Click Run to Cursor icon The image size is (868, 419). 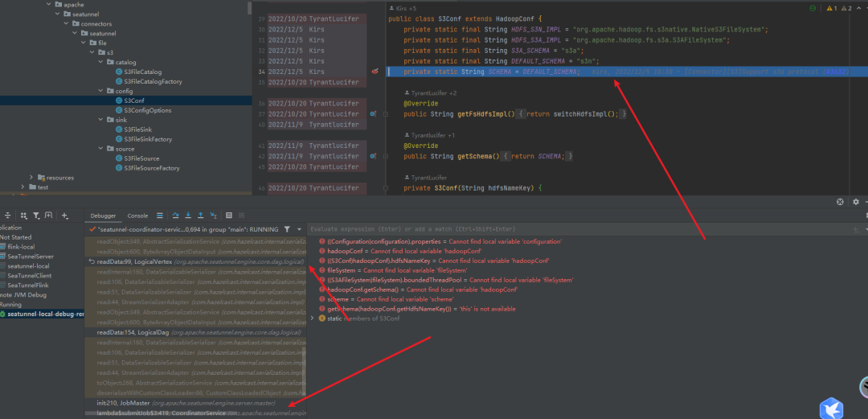point(213,215)
